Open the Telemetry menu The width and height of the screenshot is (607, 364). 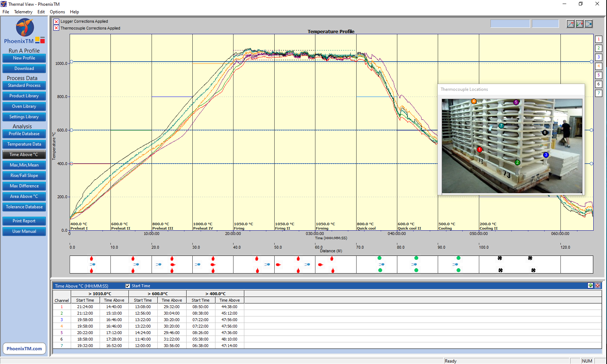point(23,12)
